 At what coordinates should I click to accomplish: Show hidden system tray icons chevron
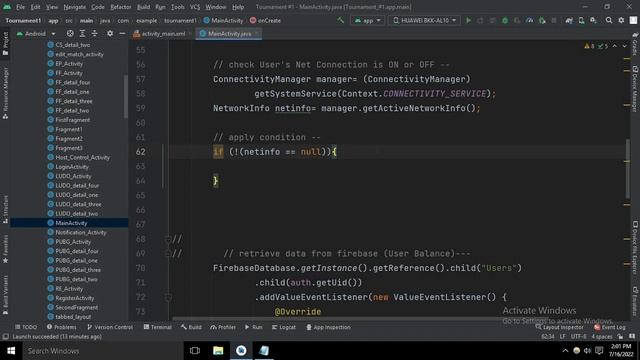565,351
